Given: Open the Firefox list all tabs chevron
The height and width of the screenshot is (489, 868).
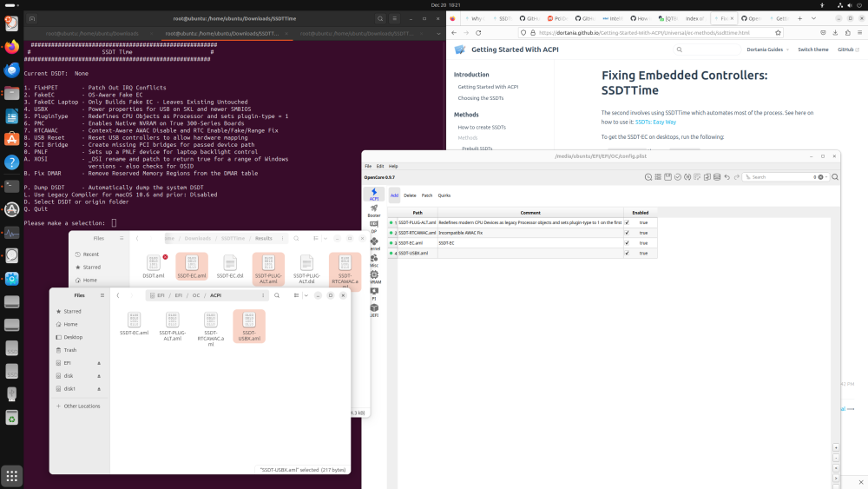Looking at the screenshot, I should 813,18.
